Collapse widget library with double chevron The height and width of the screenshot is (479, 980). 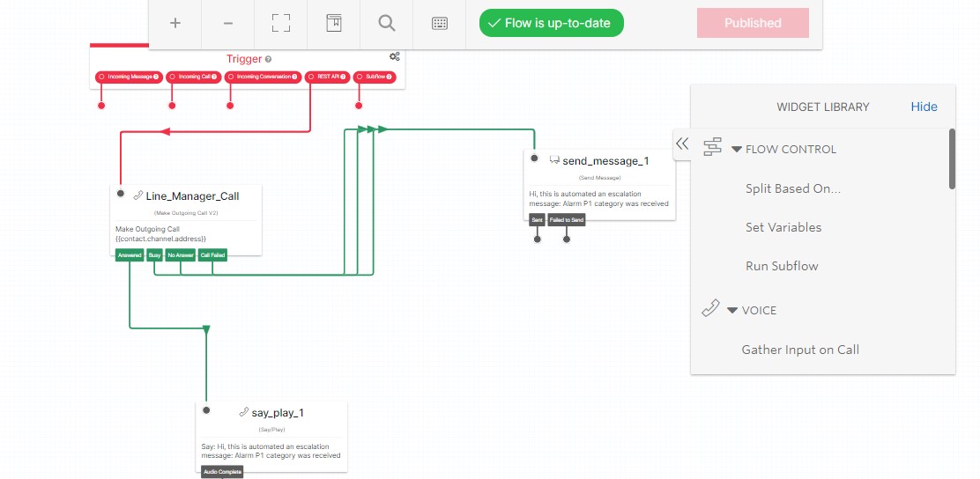681,144
